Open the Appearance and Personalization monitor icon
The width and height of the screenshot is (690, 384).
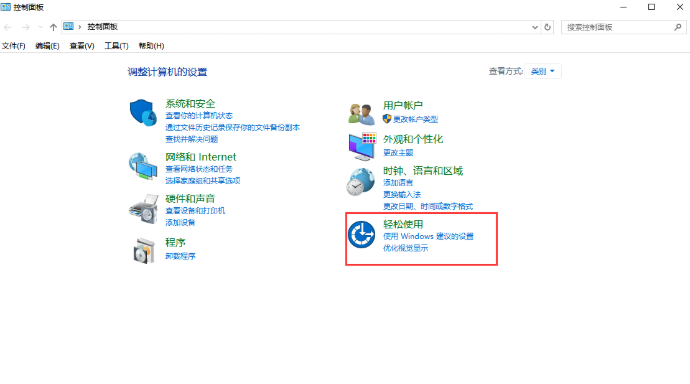[x=362, y=146]
